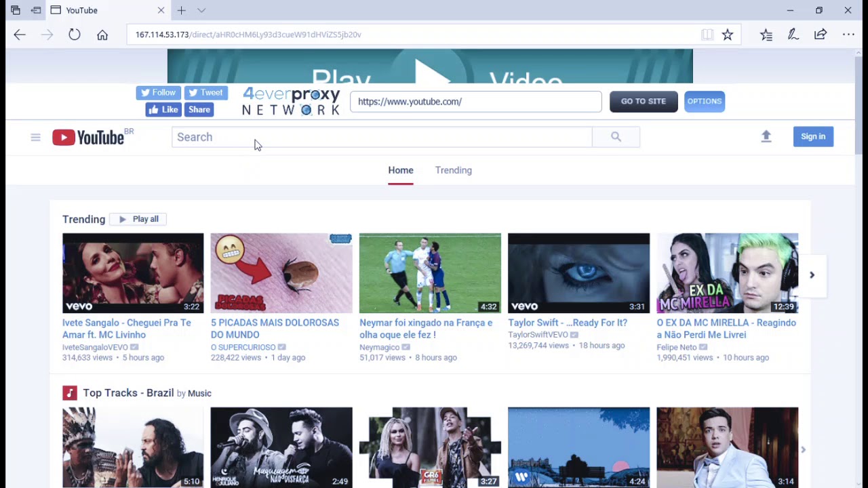Open EX DA MC MIRELLA thumbnail
868x488 pixels.
click(727, 273)
